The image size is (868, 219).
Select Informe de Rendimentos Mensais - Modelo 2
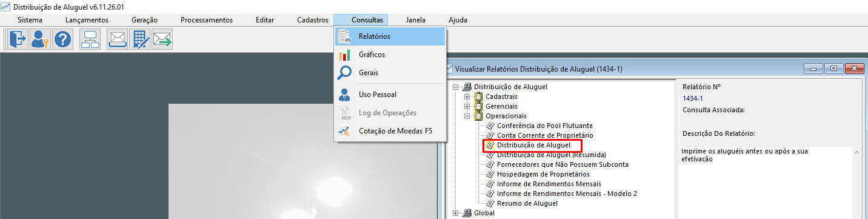tap(567, 194)
